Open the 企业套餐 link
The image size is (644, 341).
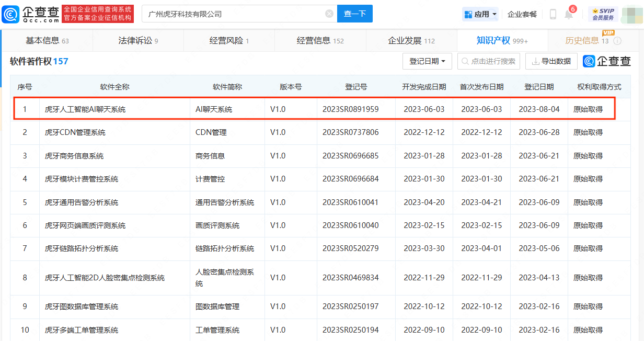tap(522, 14)
